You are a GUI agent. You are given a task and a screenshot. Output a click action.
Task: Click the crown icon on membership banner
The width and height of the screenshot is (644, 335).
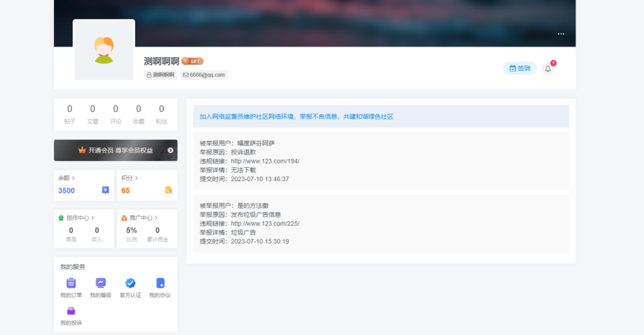coord(82,150)
